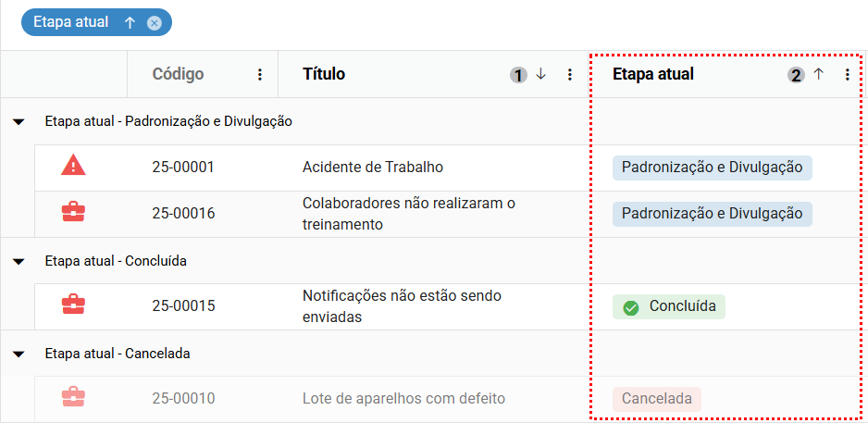Click the briefcase icon for record 25-00015
The width and height of the screenshot is (868, 423).
click(73, 305)
